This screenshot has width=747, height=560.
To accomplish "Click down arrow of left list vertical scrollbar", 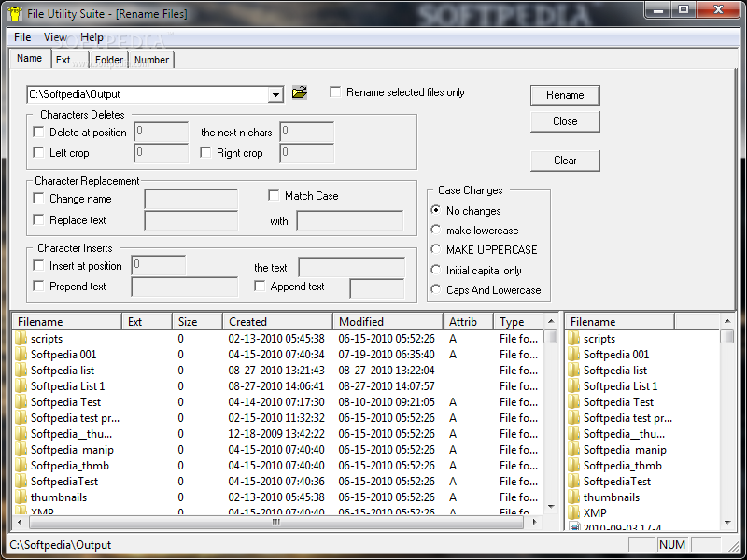I will tap(551, 506).
